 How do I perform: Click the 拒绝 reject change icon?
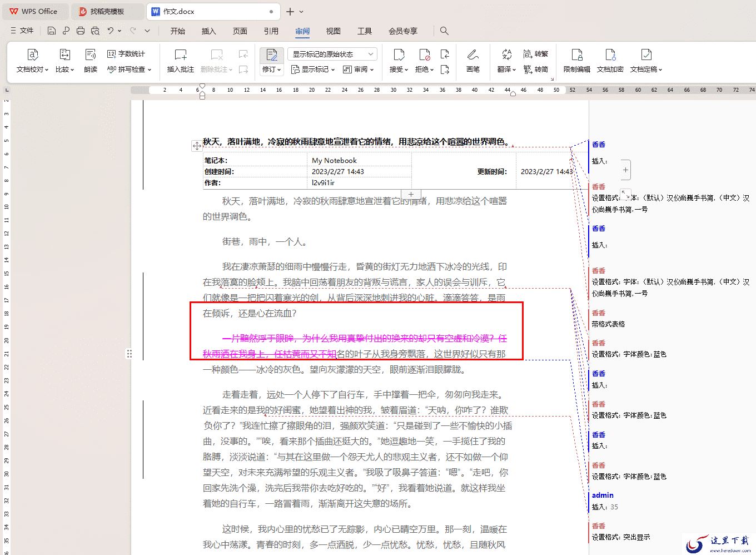(424, 54)
